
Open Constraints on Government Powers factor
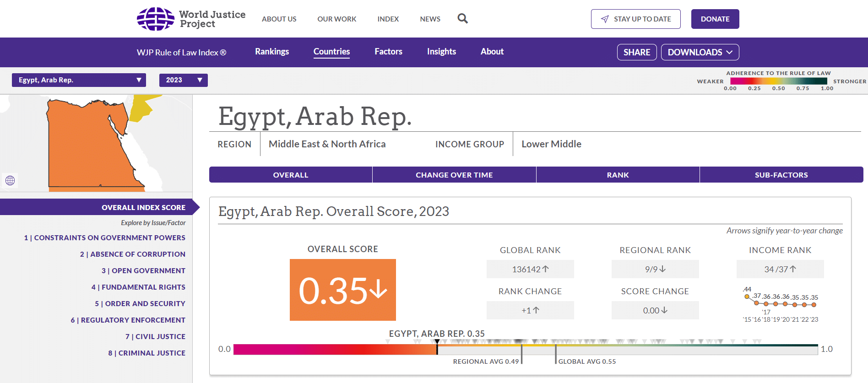coord(105,238)
